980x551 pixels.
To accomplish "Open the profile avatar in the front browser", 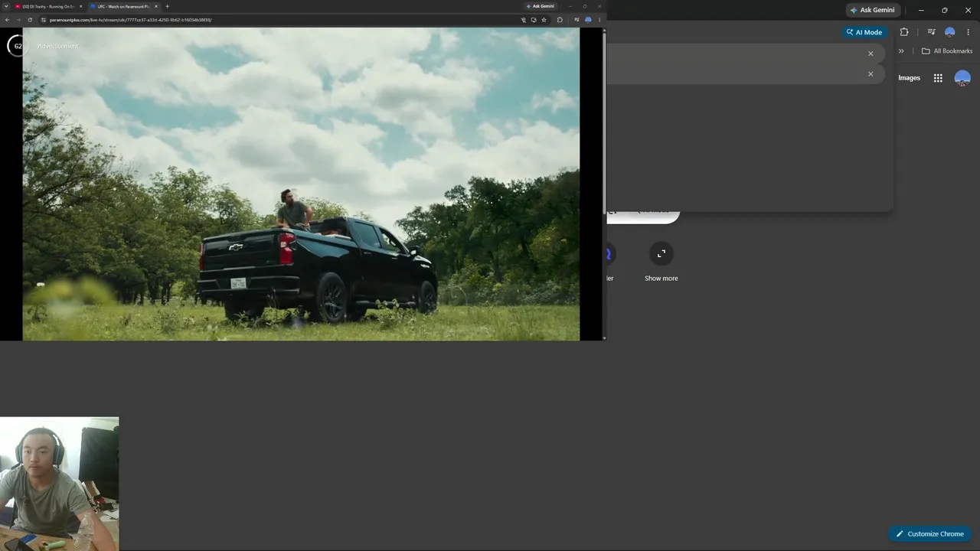I will pyautogui.click(x=588, y=20).
